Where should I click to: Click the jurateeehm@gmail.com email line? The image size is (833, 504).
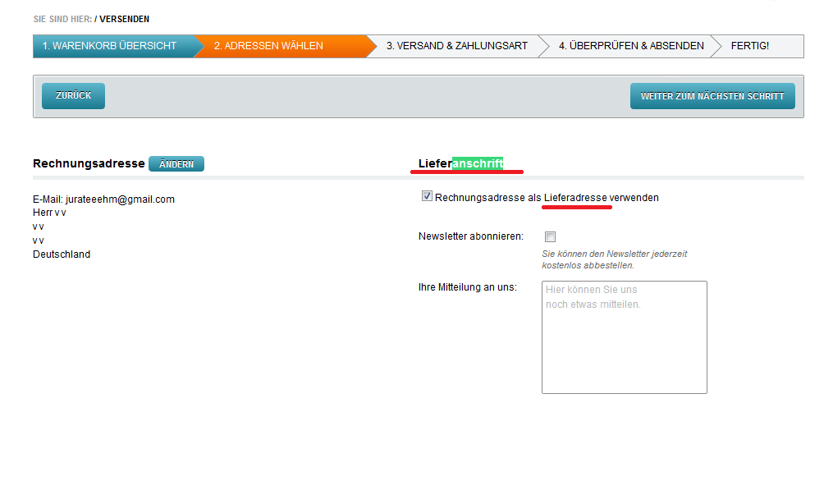click(103, 199)
